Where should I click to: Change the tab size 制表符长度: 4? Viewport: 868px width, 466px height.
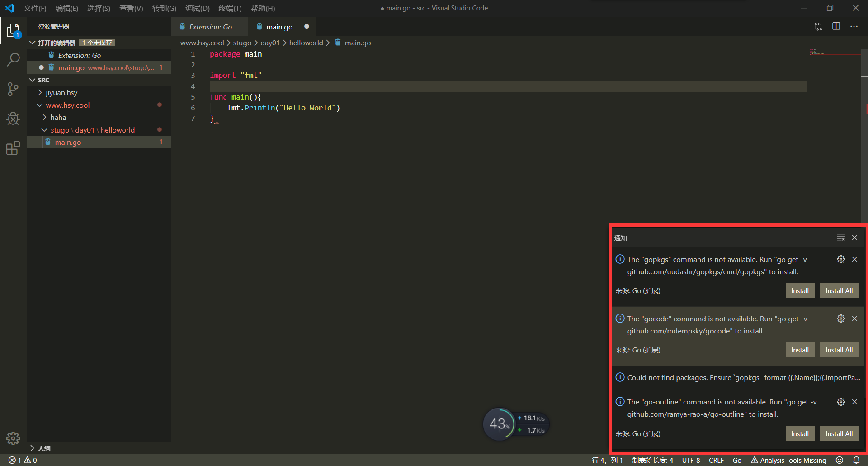click(652, 460)
